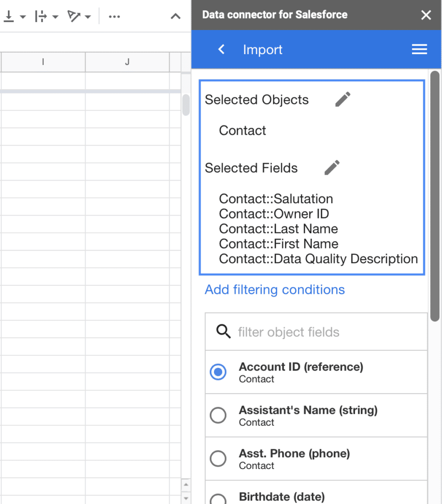This screenshot has height=504, width=442.
Task: Select the Assistant's Name (string) radio button
Action: pyautogui.click(x=218, y=415)
